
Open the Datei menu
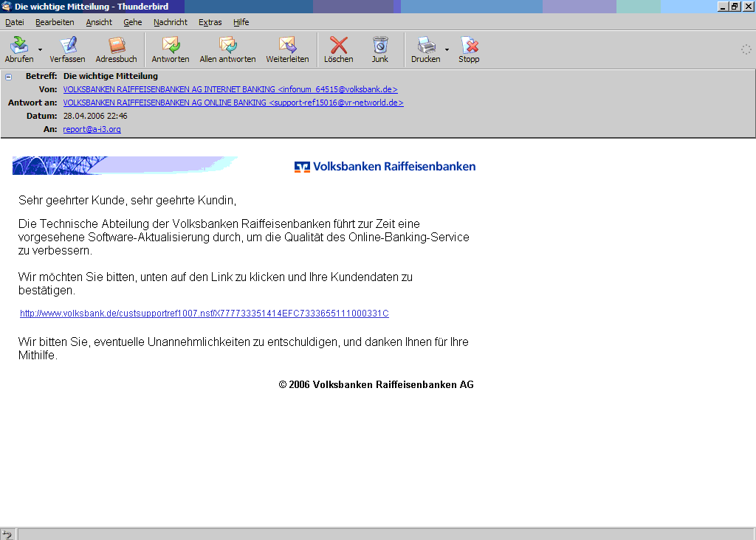(x=15, y=22)
